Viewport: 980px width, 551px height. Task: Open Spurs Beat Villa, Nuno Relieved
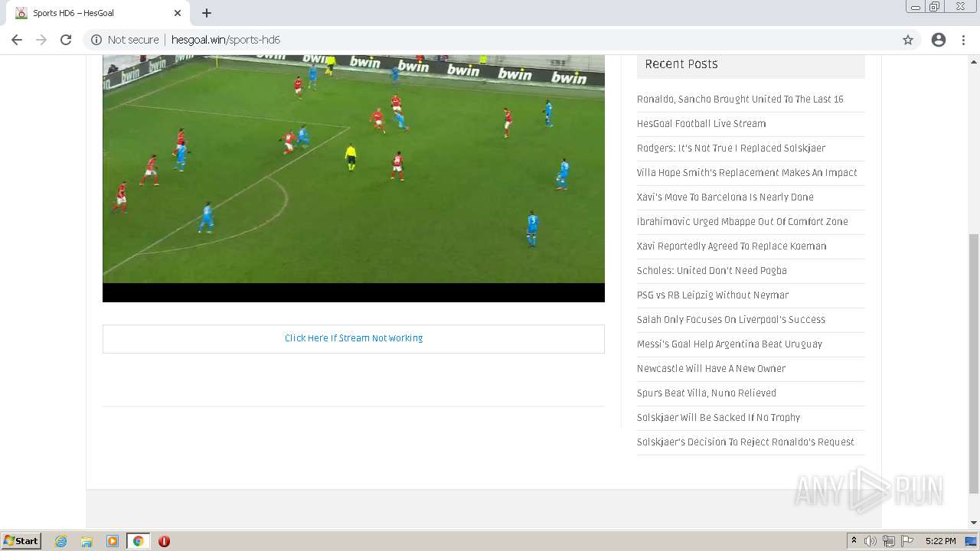[707, 393]
